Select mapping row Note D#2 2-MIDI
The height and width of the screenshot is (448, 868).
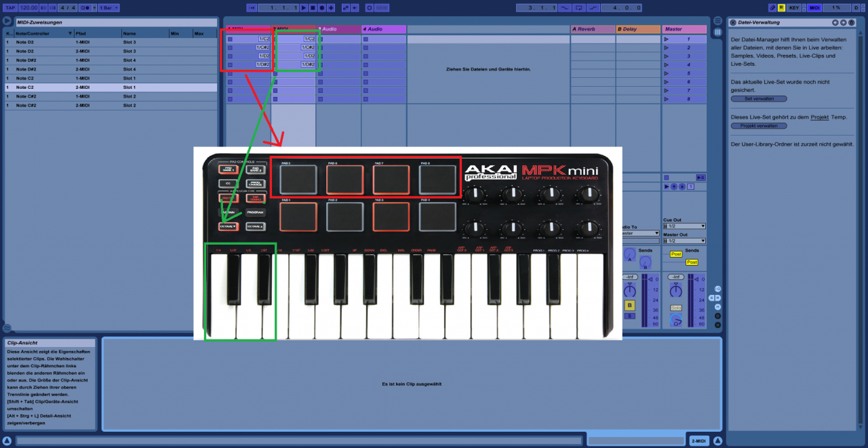(111, 69)
